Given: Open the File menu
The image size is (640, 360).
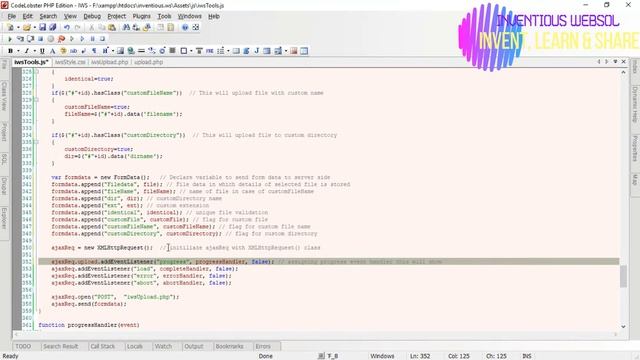Looking at the screenshot, I should coord(12,16).
